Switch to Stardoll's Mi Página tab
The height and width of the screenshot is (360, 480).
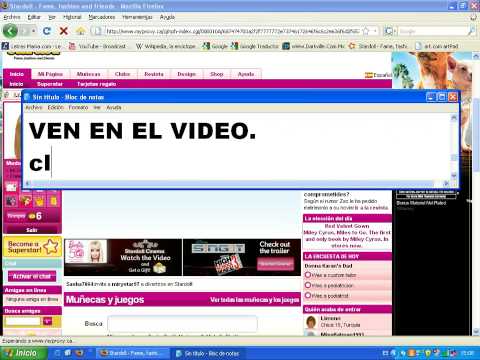tap(50, 74)
